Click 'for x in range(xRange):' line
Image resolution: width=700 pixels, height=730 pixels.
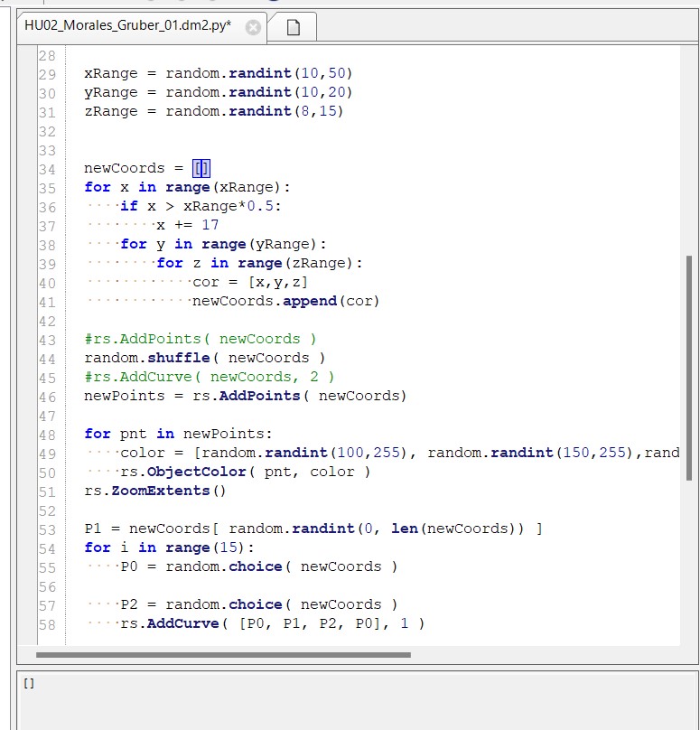point(187,187)
